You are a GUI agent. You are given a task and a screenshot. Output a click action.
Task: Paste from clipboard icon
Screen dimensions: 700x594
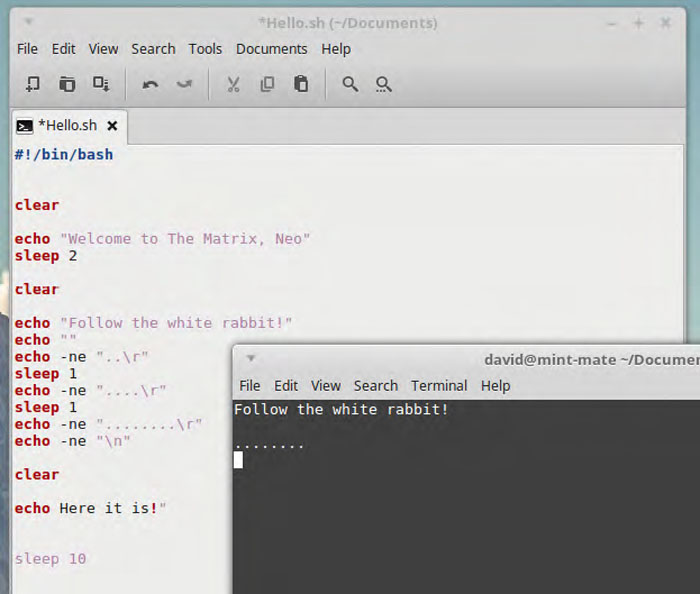point(301,84)
